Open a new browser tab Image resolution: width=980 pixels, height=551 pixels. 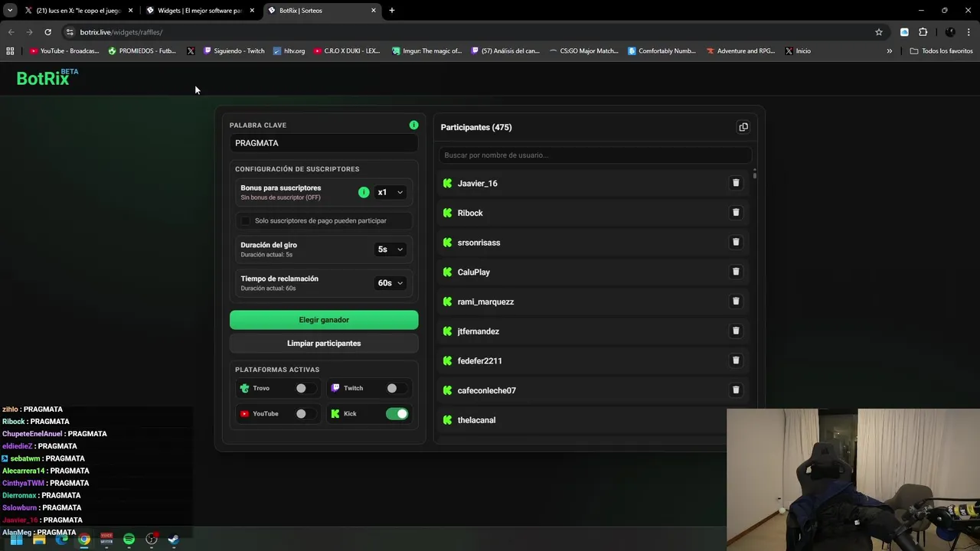click(392, 11)
